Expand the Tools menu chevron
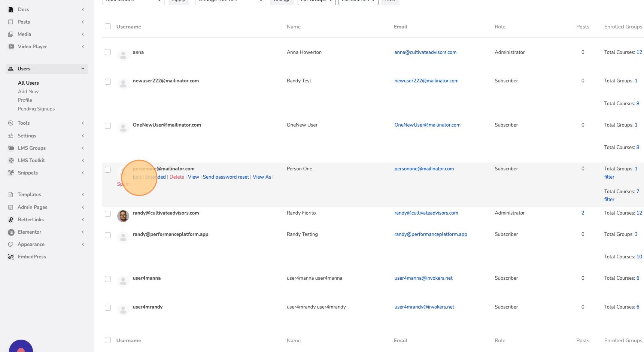Viewport: 644px width, 352px height. 83,123
